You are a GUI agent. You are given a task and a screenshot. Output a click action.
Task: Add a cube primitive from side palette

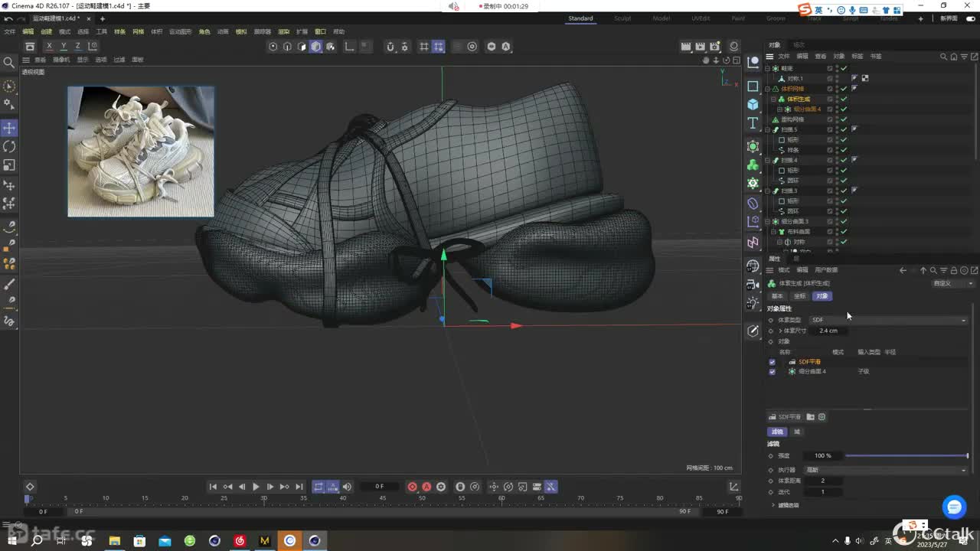(753, 104)
